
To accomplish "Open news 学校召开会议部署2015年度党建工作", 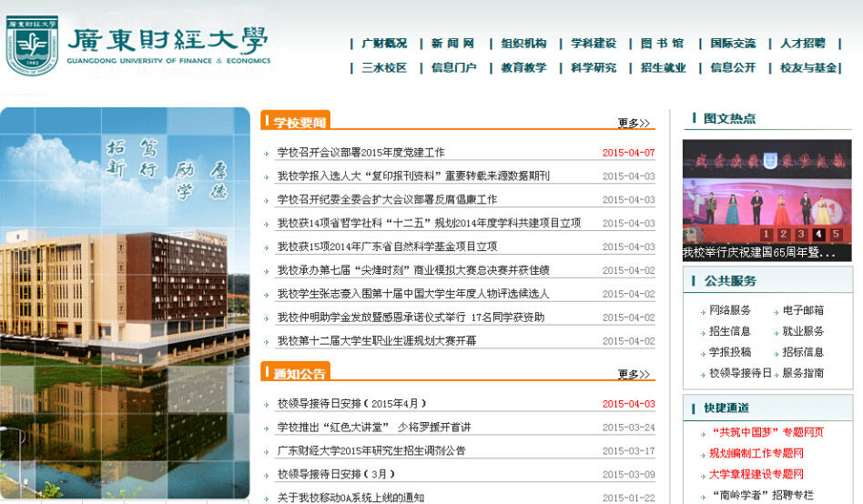I will click(360, 153).
